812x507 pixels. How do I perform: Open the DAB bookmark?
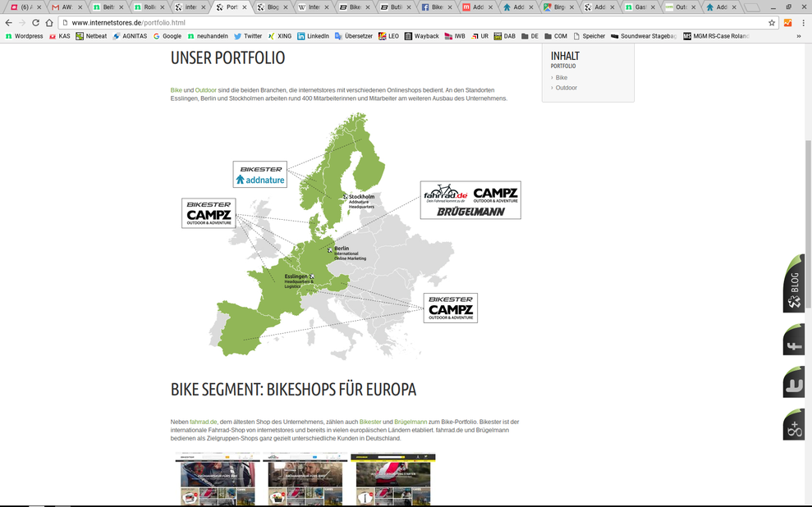(x=505, y=36)
